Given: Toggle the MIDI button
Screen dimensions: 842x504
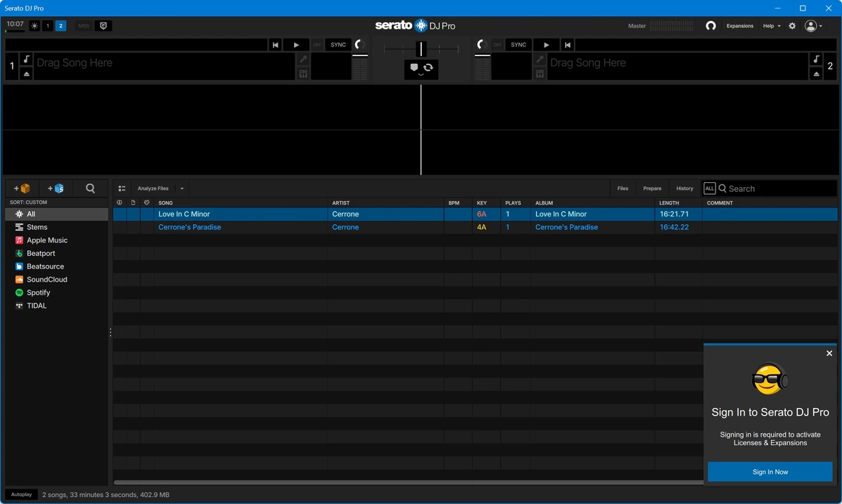Looking at the screenshot, I should click(x=84, y=26).
